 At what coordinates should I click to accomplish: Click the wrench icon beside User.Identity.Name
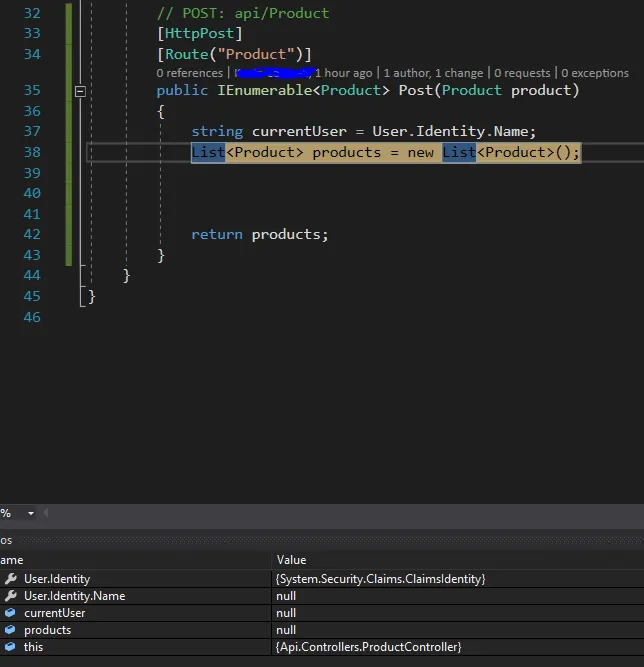[10, 596]
